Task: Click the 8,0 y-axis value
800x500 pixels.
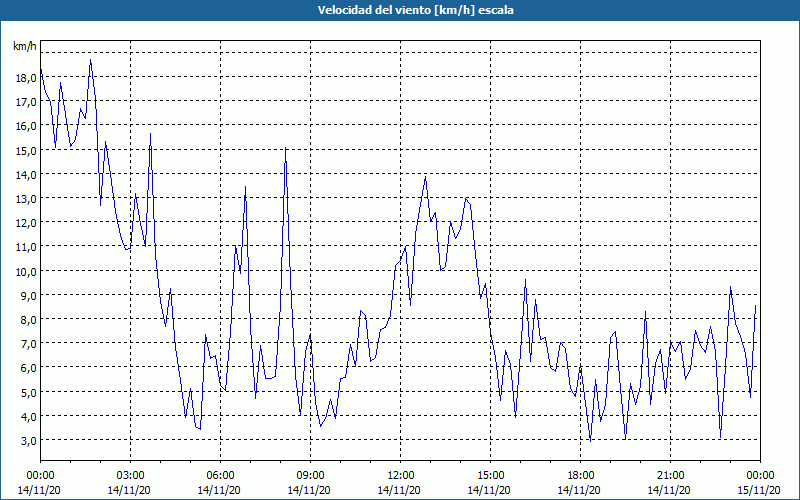Action: [28, 320]
